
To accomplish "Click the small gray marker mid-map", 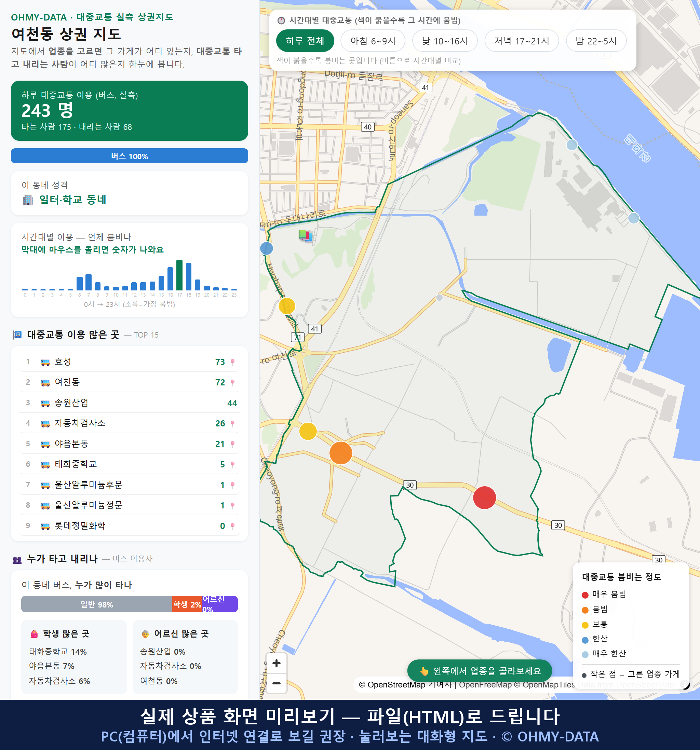I will tap(439, 297).
